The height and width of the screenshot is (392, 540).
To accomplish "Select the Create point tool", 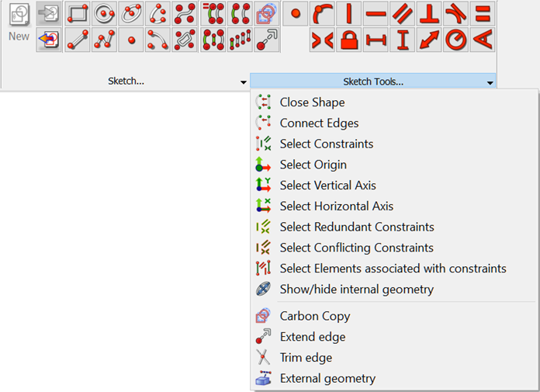I will [x=131, y=40].
